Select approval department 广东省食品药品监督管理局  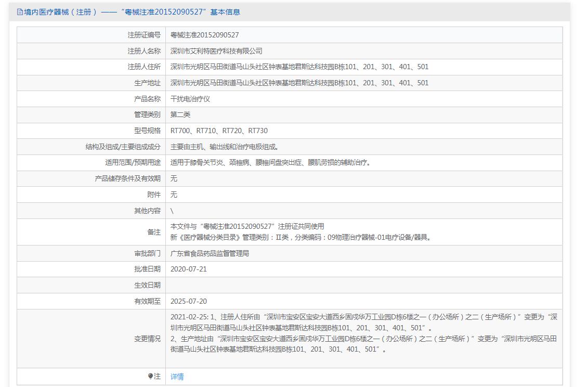(210, 253)
